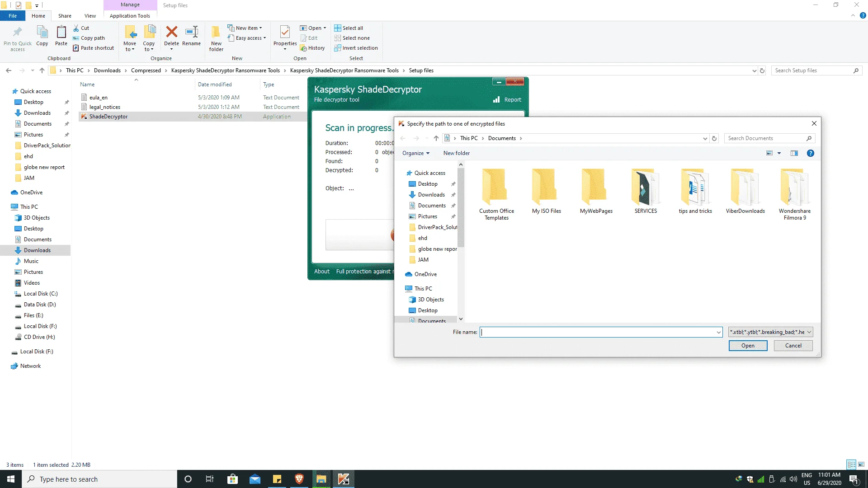868x488 pixels.
Task: Go up one level in the file dialog
Action: [436, 138]
